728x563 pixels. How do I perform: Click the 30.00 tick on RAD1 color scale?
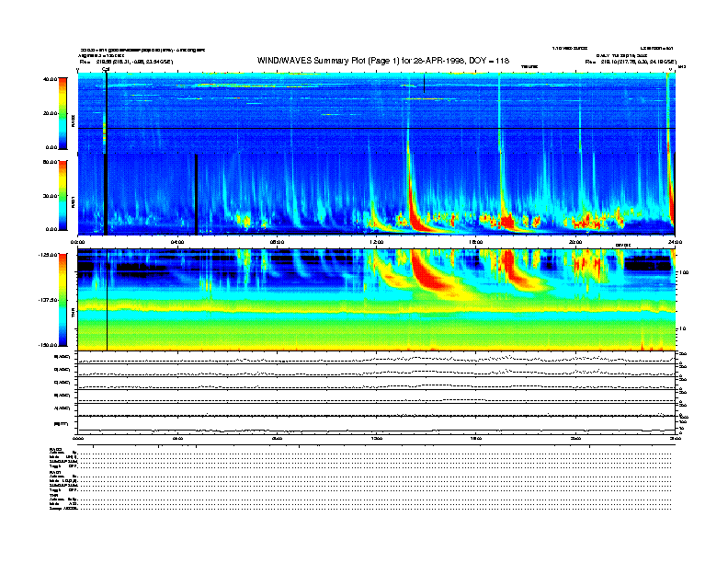click(x=50, y=196)
